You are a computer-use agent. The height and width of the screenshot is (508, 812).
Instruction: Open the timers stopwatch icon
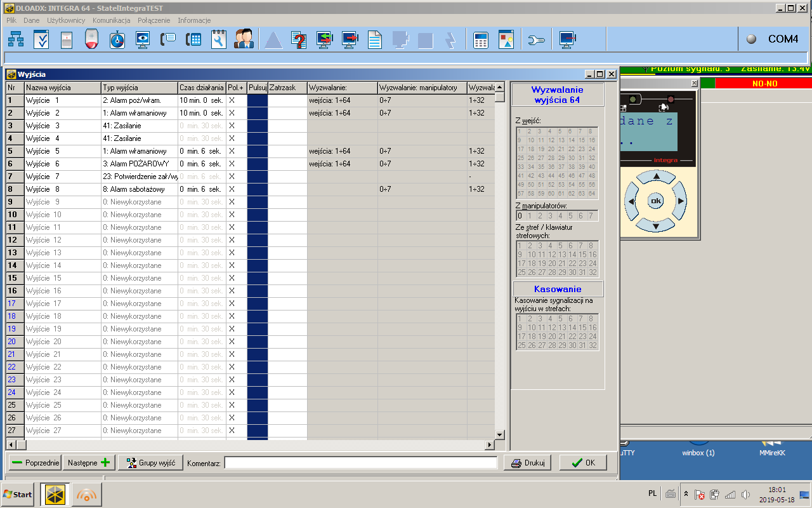coord(117,39)
